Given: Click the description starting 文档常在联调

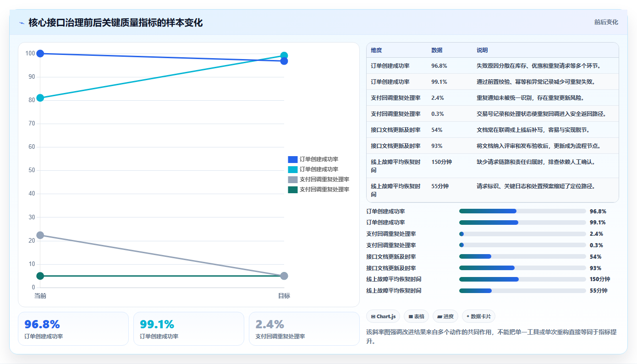Looking at the screenshot, I should coord(533,130).
